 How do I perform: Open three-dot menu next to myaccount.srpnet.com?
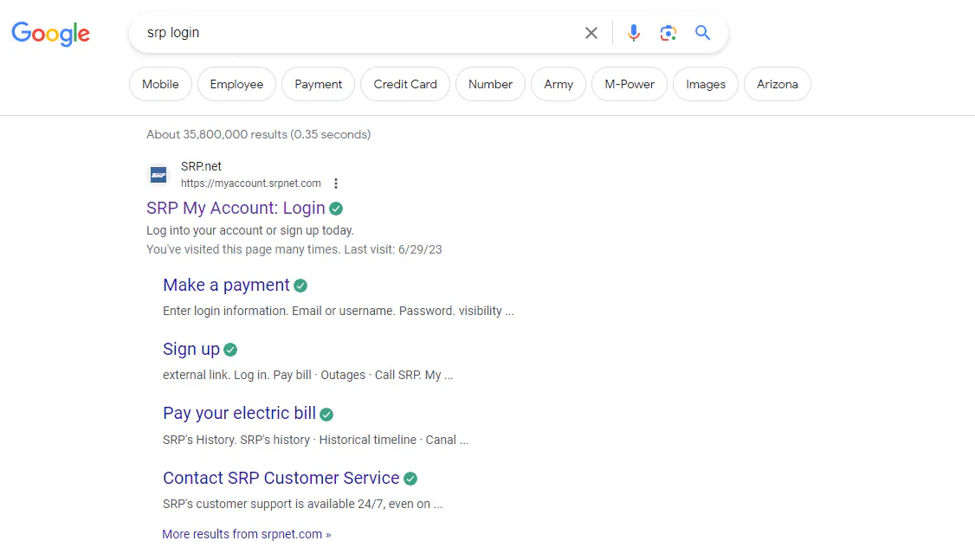click(x=336, y=183)
